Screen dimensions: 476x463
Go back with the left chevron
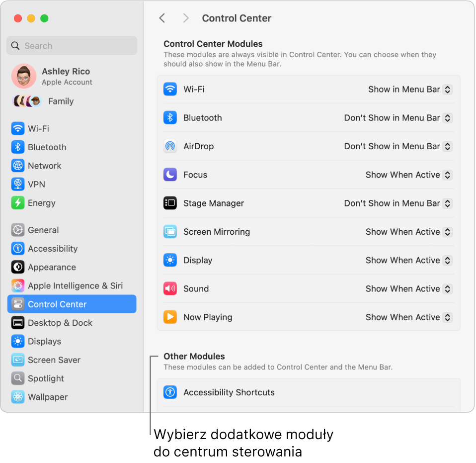[162, 18]
